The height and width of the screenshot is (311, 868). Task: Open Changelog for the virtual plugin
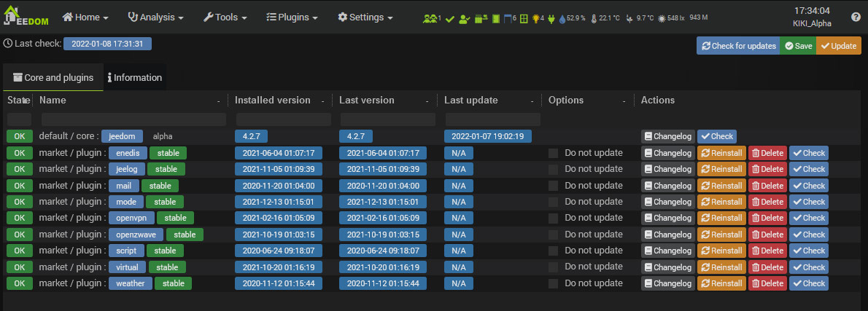point(667,267)
